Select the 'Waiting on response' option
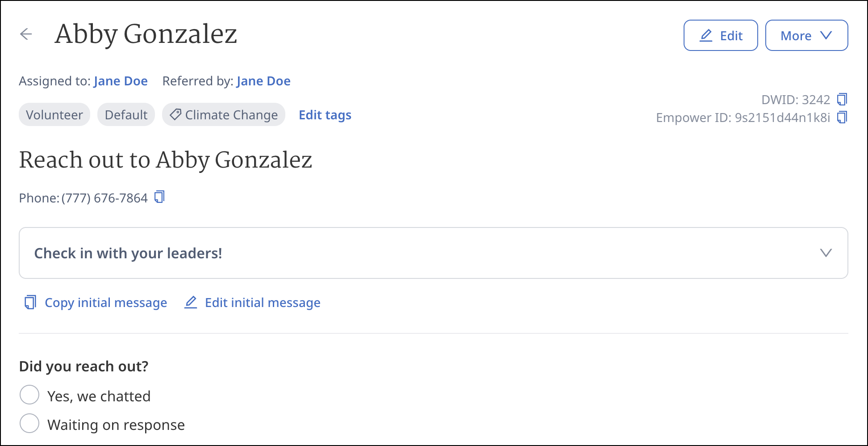868x446 pixels. click(29, 424)
